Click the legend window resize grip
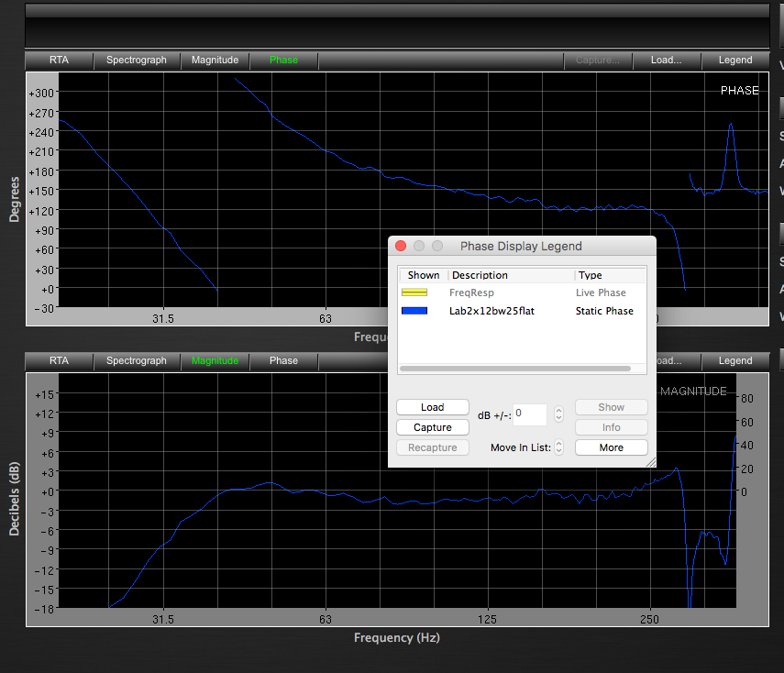Screen dimensions: 784x673 (650, 462)
